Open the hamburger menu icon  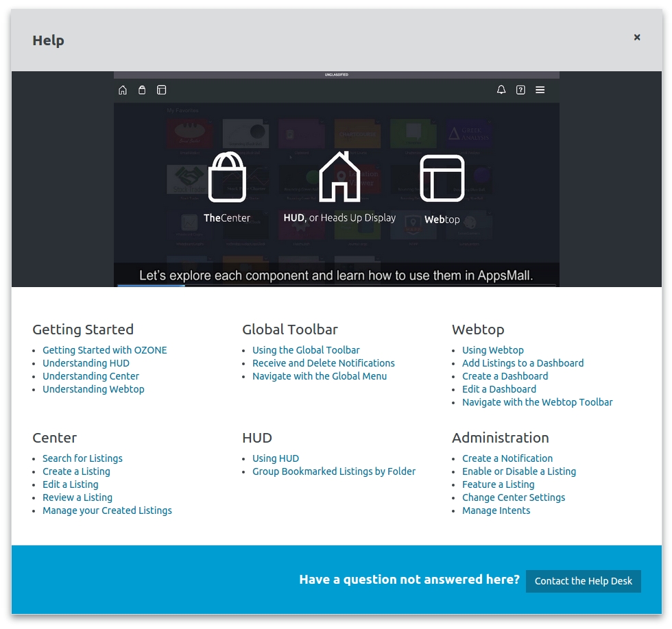point(540,90)
